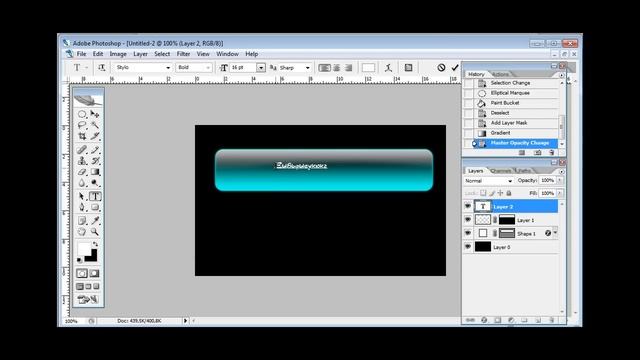Select the Healing Brush tool
The width and height of the screenshot is (640, 360).
pyautogui.click(x=82, y=150)
